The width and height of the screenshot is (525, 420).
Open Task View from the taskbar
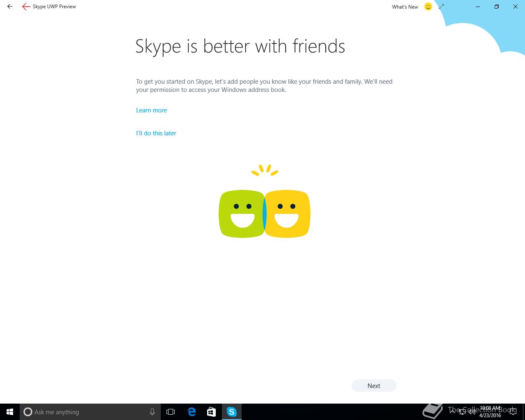pos(171,412)
